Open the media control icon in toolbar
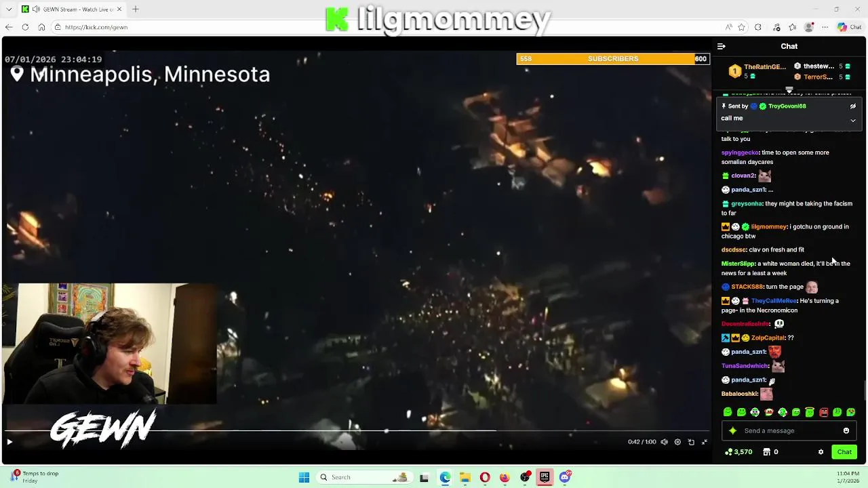Viewport: 868px width, 488px height. 776,27
